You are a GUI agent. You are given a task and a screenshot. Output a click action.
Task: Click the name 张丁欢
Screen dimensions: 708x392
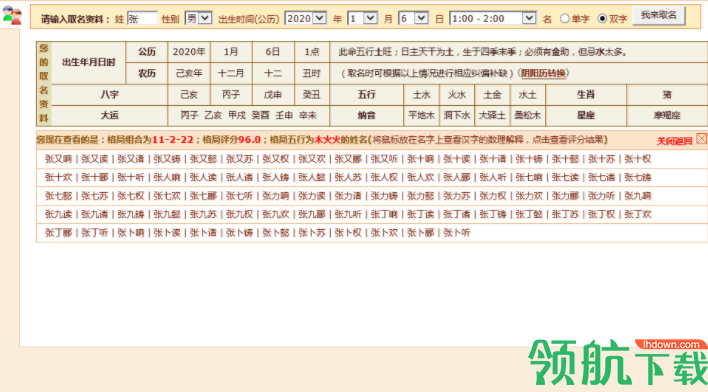click(x=638, y=215)
